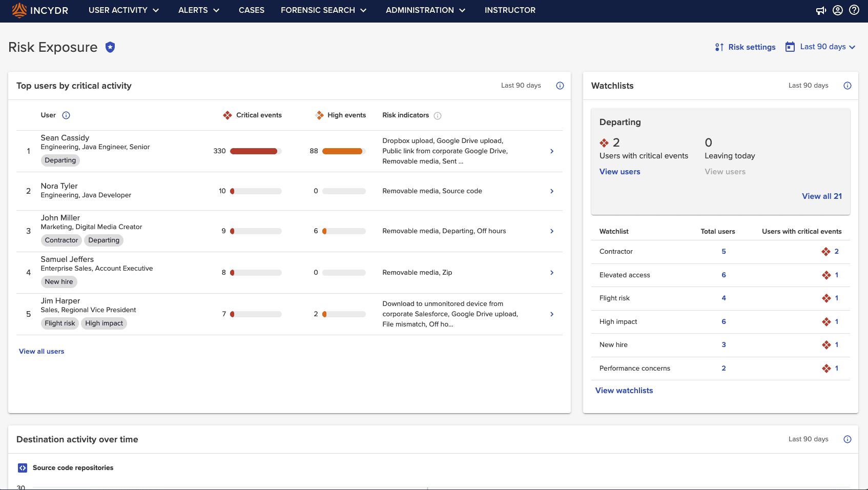Image resolution: width=868 pixels, height=490 pixels.
Task: Expand the User Activity menu
Action: coord(123,10)
